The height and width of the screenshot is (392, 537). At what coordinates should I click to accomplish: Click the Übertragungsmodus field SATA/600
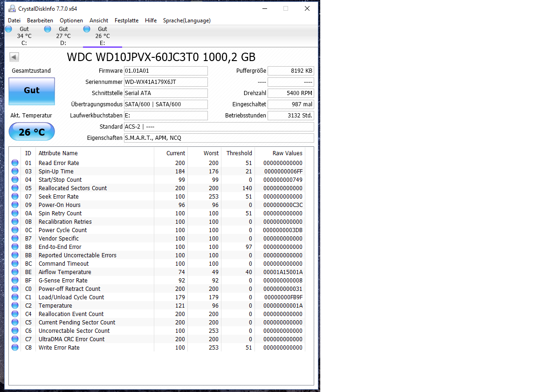[166, 104]
